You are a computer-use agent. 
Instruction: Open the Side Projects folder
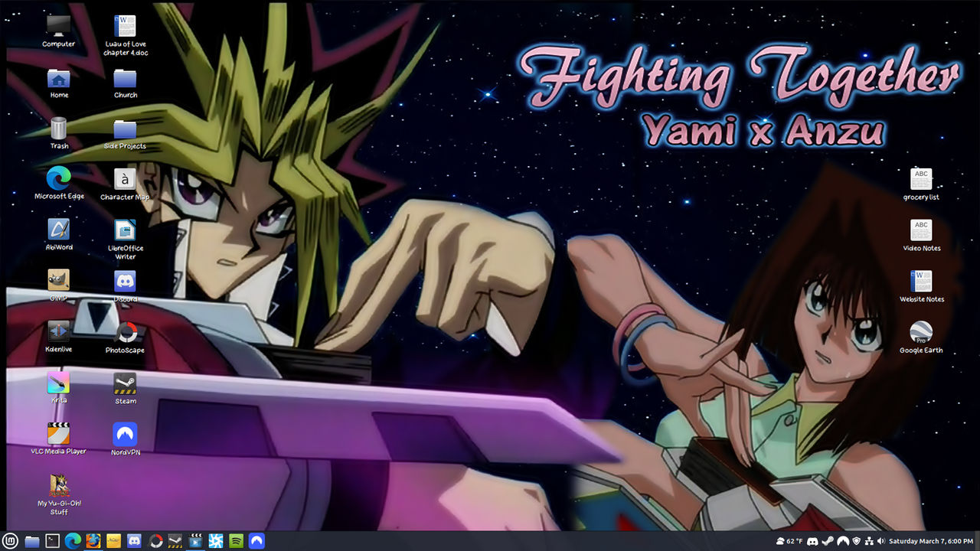(126, 134)
